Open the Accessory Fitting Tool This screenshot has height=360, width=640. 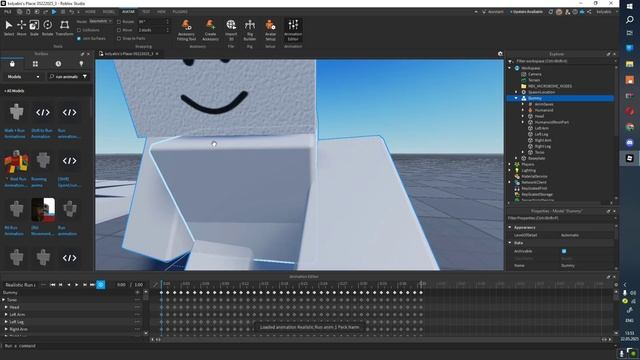tap(186, 30)
